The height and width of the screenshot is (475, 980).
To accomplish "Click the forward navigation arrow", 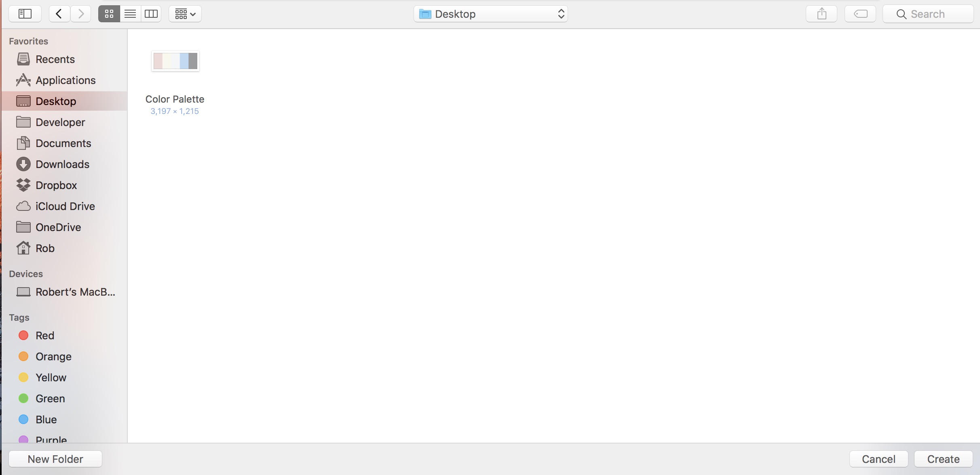I will (80, 13).
